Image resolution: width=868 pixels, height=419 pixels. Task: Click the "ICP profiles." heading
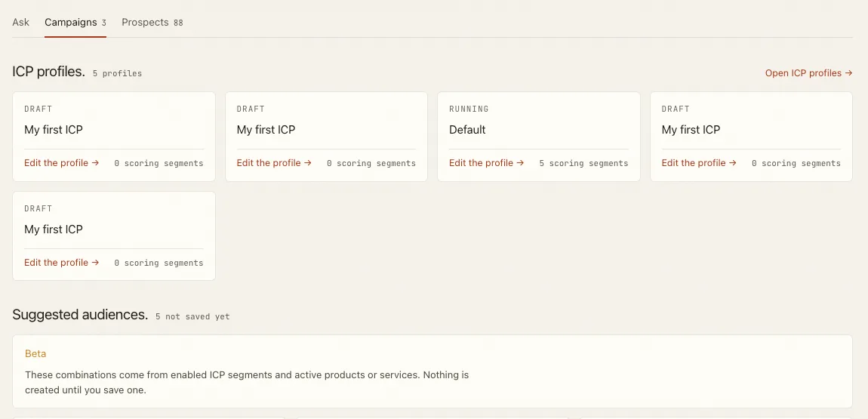tap(49, 72)
